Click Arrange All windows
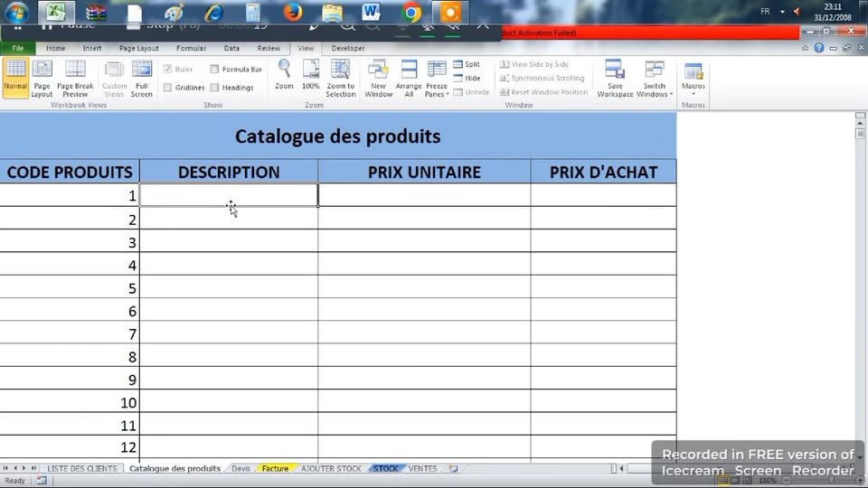Image resolution: width=868 pixels, height=488 pixels. pyautogui.click(x=409, y=78)
